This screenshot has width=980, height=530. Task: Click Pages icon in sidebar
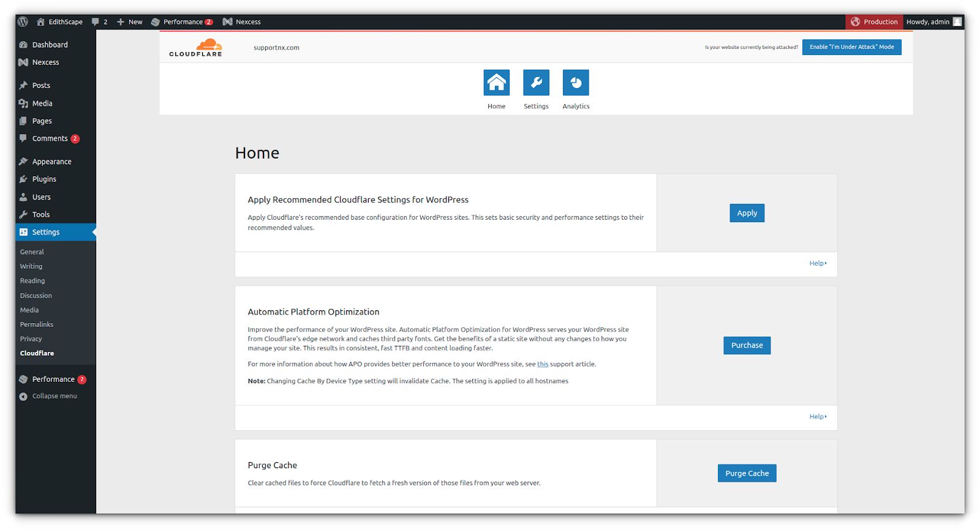click(23, 121)
